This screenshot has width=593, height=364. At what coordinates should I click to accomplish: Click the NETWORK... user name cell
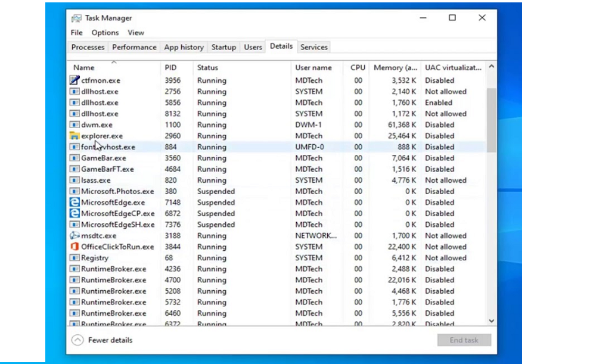[x=316, y=235]
